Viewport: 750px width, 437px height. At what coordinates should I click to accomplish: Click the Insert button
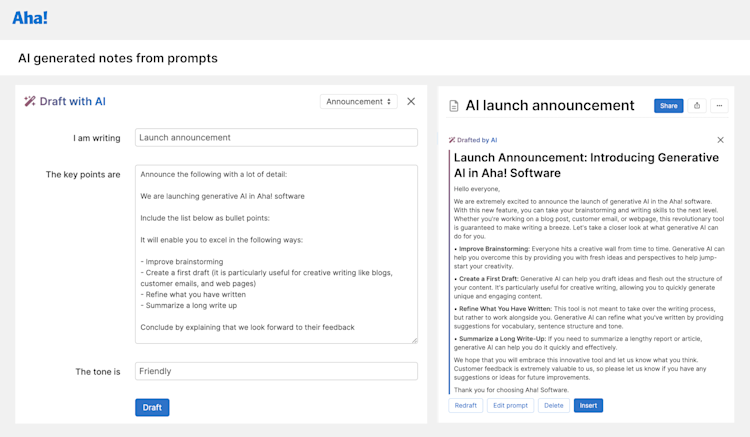(588, 405)
